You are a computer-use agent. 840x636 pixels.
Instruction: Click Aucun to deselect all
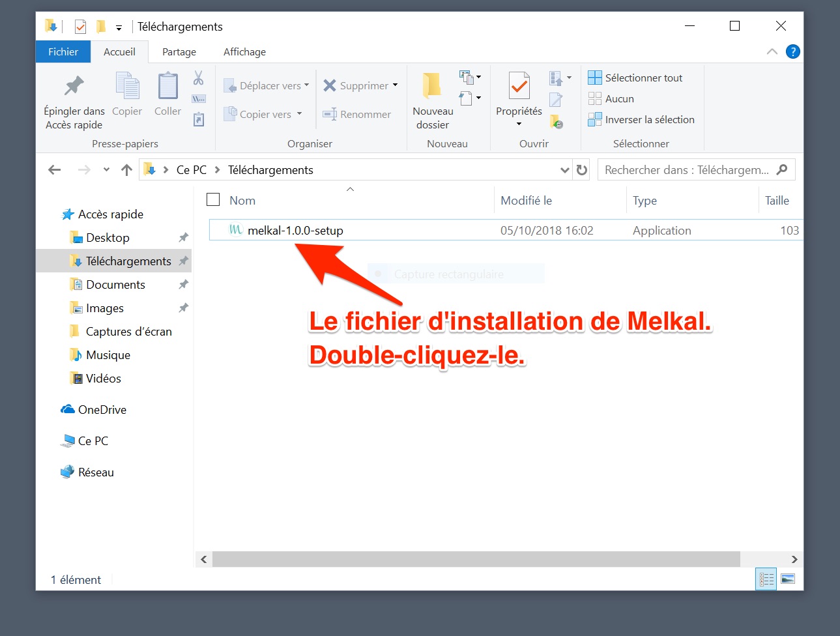pos(611,98)
